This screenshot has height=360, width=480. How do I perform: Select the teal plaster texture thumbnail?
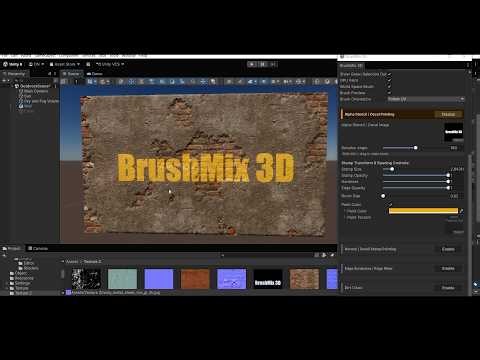point(122,279)
